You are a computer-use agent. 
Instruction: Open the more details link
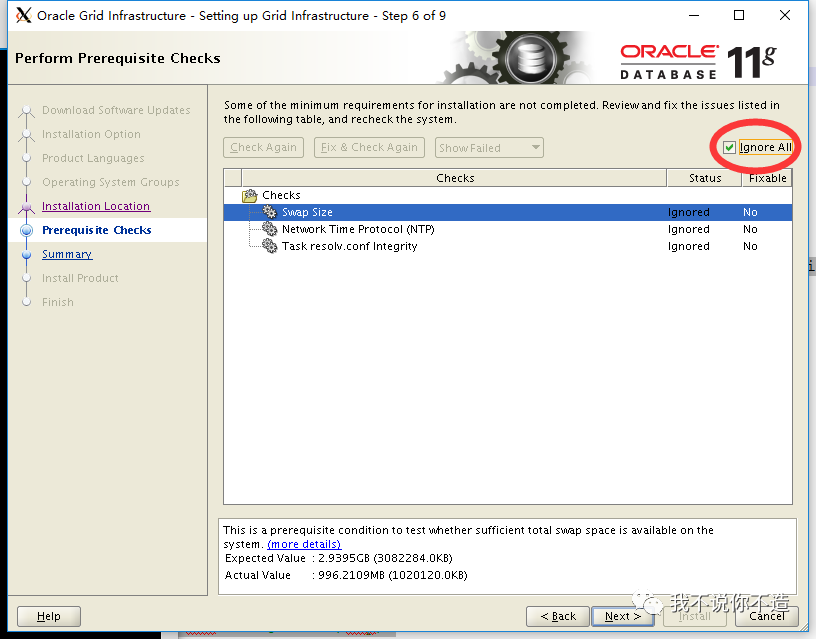304,544
